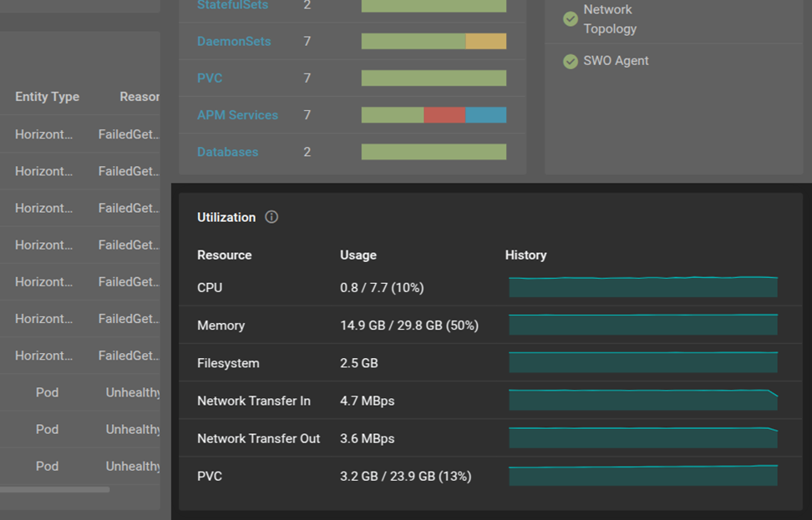The height and width of the screenshot is (520, 812).
Task: Click the 4.7 MBps network in value
Action: tap(368, 401)
